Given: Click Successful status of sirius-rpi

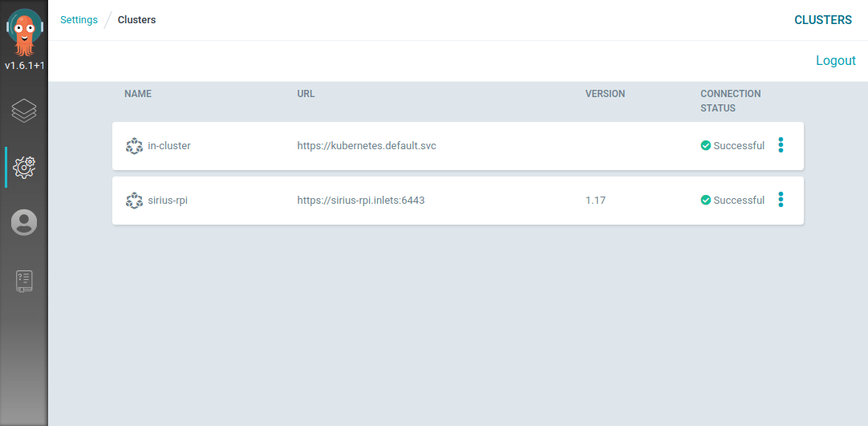Looking at the screenshot, I should click(739, 201).
